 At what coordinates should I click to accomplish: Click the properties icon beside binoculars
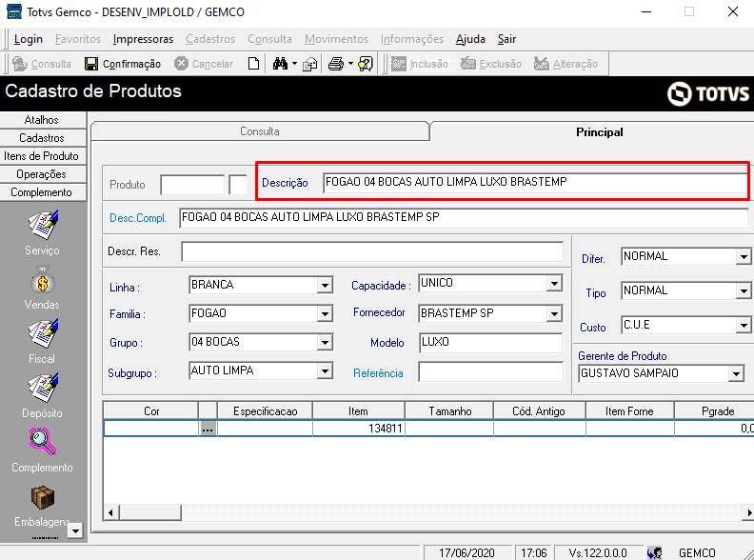(309, 64)
